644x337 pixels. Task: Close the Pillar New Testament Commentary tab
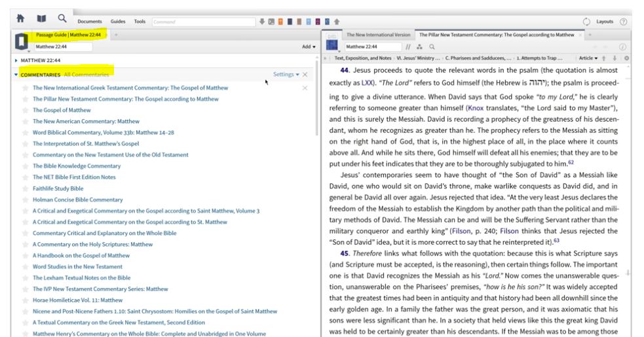tap(580, 35)
